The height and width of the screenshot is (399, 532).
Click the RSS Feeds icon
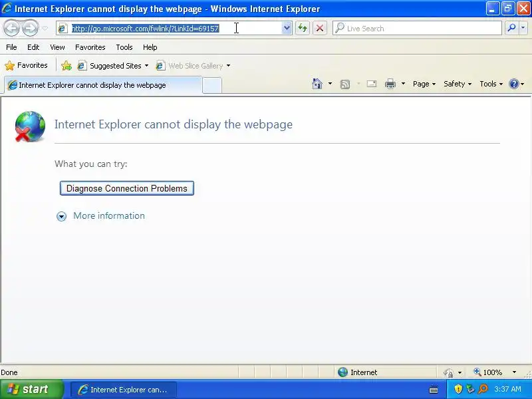click(344, 84)
